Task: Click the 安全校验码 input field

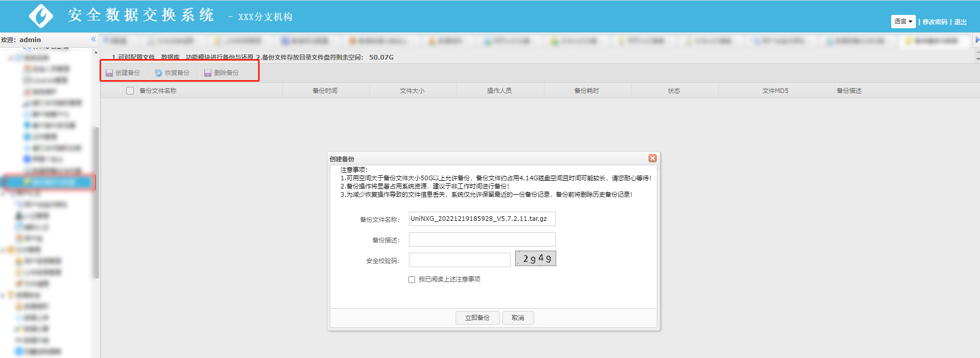Action: point(459,260)
